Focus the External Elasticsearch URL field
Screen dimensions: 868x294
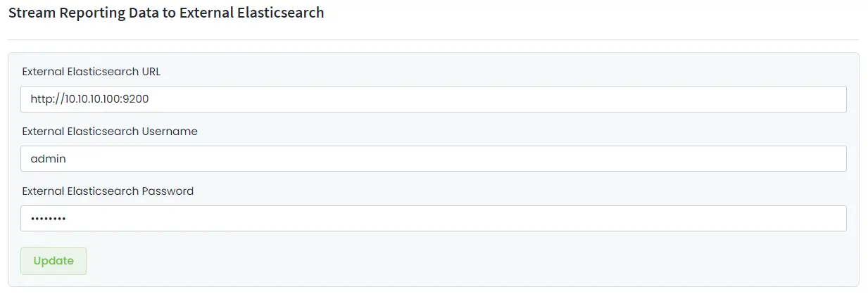pos(433,99)
